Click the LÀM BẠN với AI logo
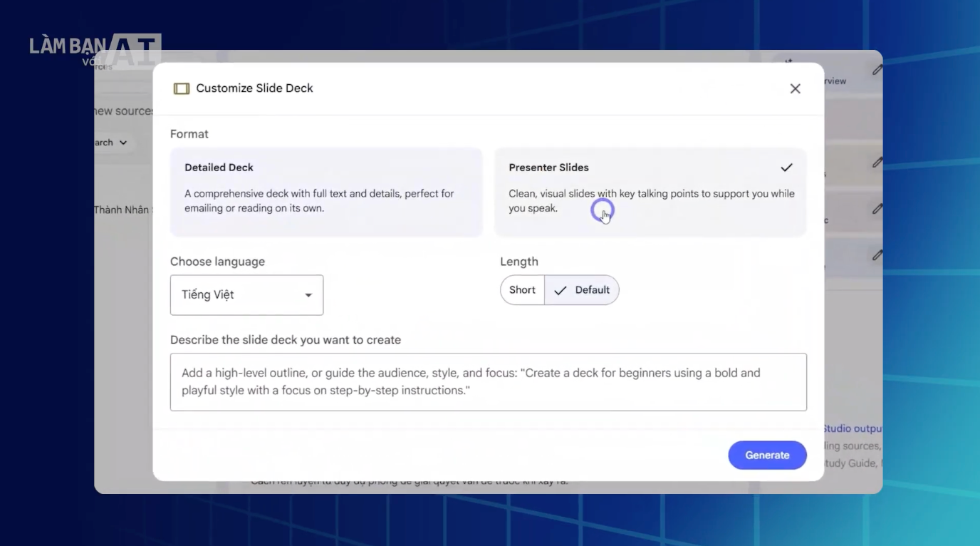 [x=95, y=51]
